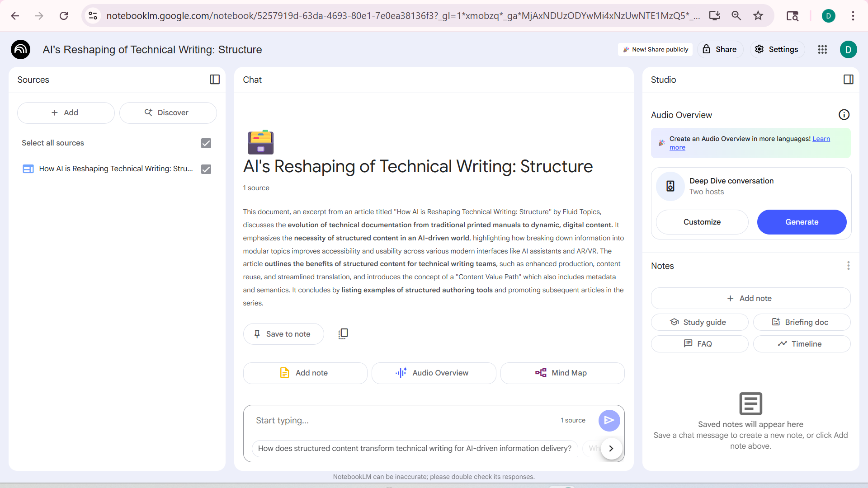Add a new source
This screenshot has width=868, height=488.
pyautogui.click(x=66, y=113)
